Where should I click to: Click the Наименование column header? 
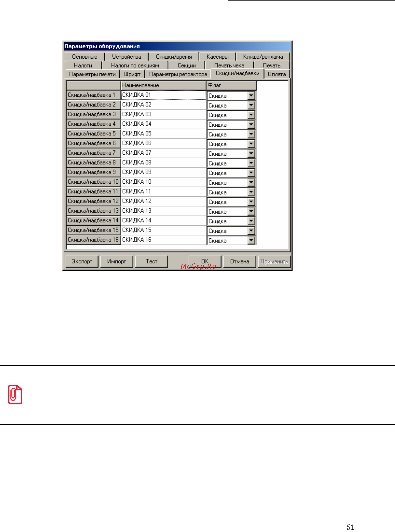[163, 85]
